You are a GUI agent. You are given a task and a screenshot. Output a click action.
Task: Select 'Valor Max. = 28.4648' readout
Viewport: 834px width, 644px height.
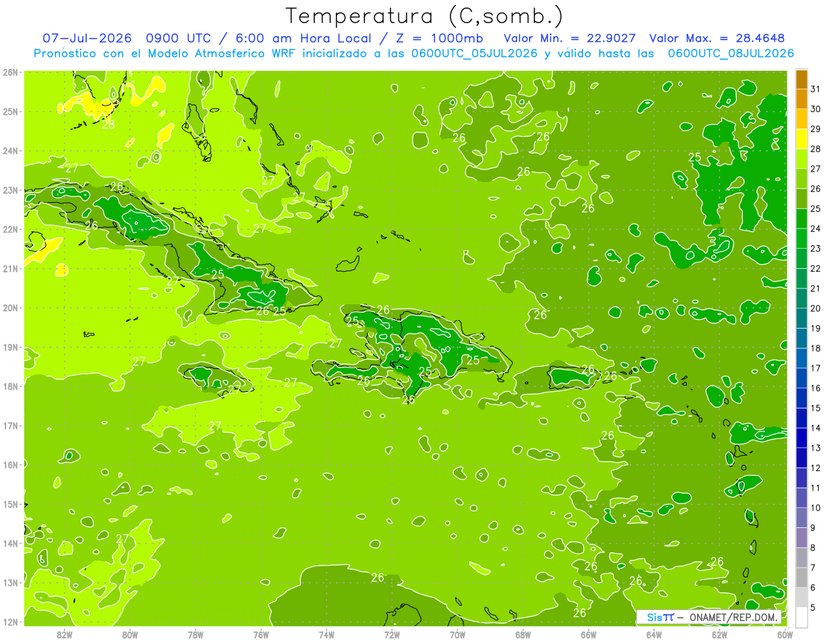click(717, 38)
